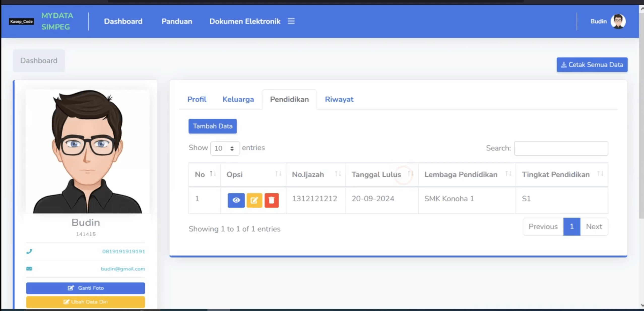This screenshot has height=311, width=644.
Task: Click phone number 0819191919191 link
Action: pos(124,251)
